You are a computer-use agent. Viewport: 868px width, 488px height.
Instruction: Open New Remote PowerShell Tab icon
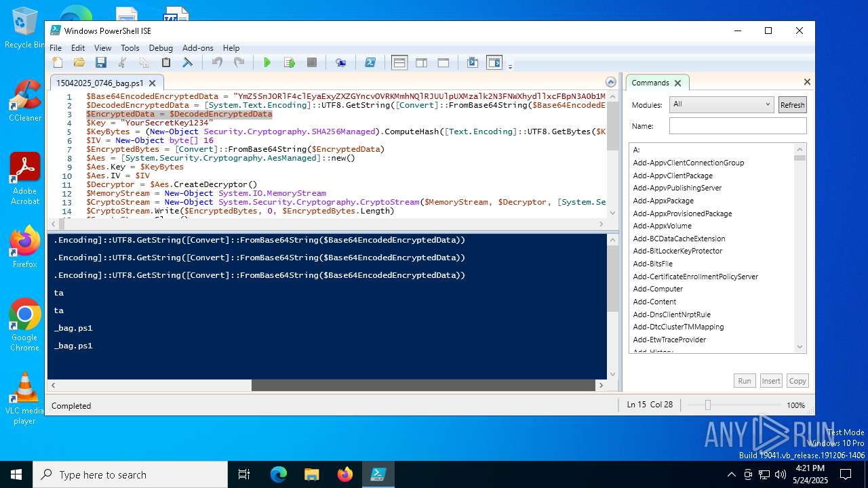[341, 63]
